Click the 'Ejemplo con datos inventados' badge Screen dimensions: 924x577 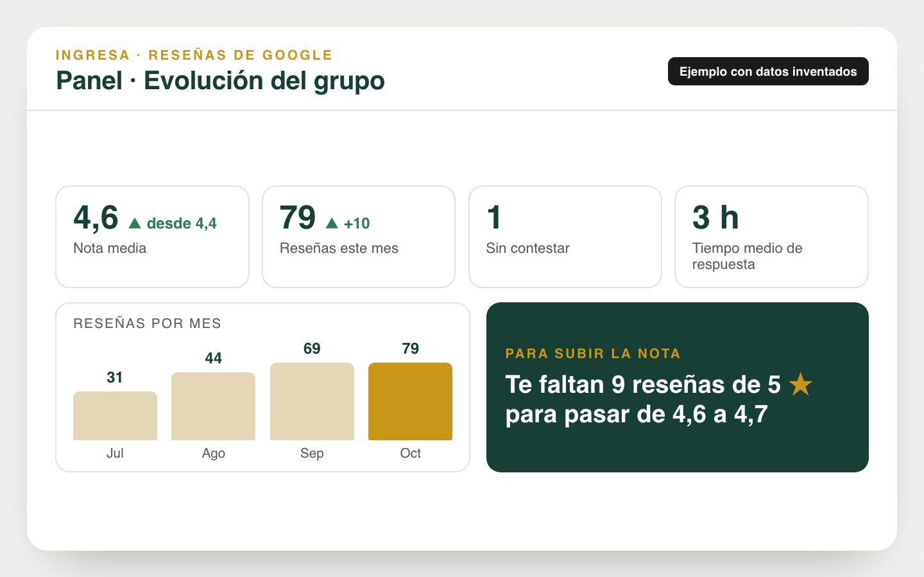point(768,71)
